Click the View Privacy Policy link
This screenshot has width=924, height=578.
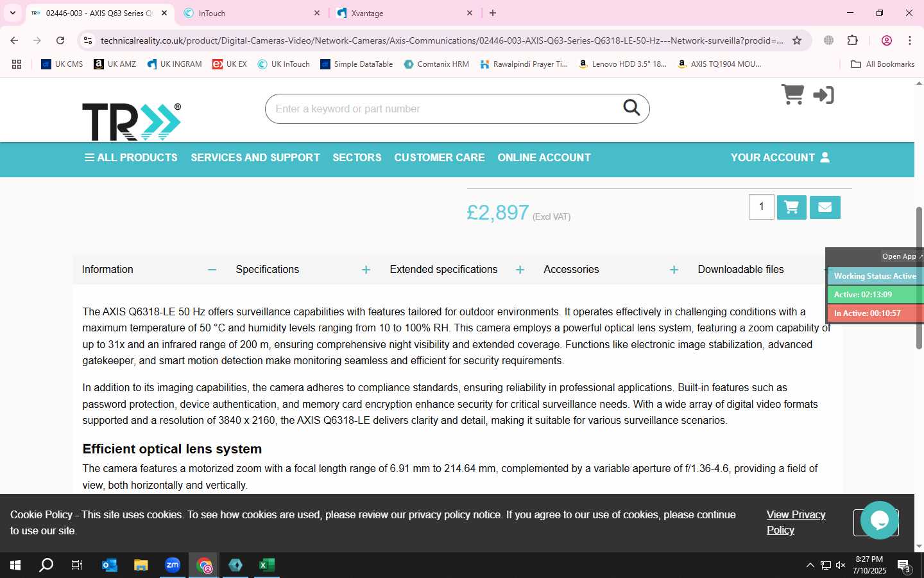(x=796, y=522)
